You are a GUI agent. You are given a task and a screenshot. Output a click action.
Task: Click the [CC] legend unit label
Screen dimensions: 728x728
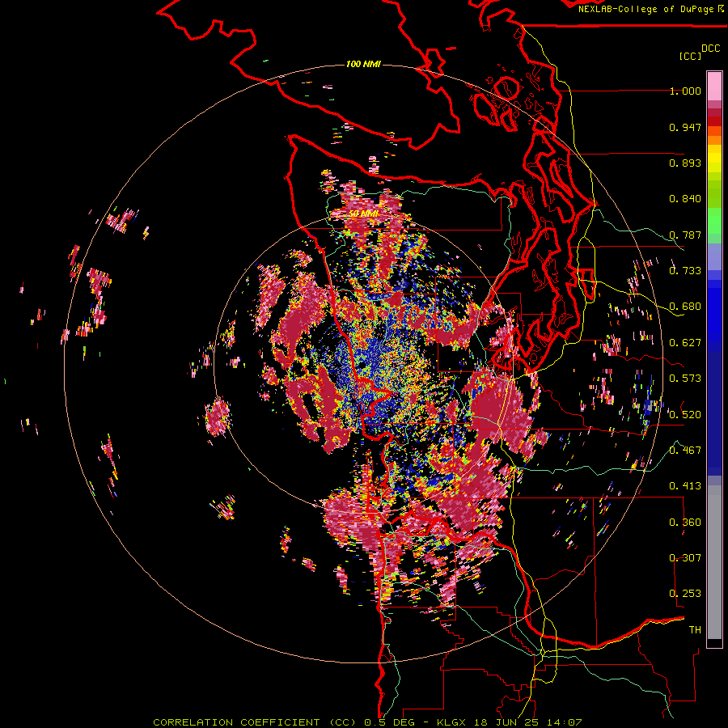(x=690, y=56)
